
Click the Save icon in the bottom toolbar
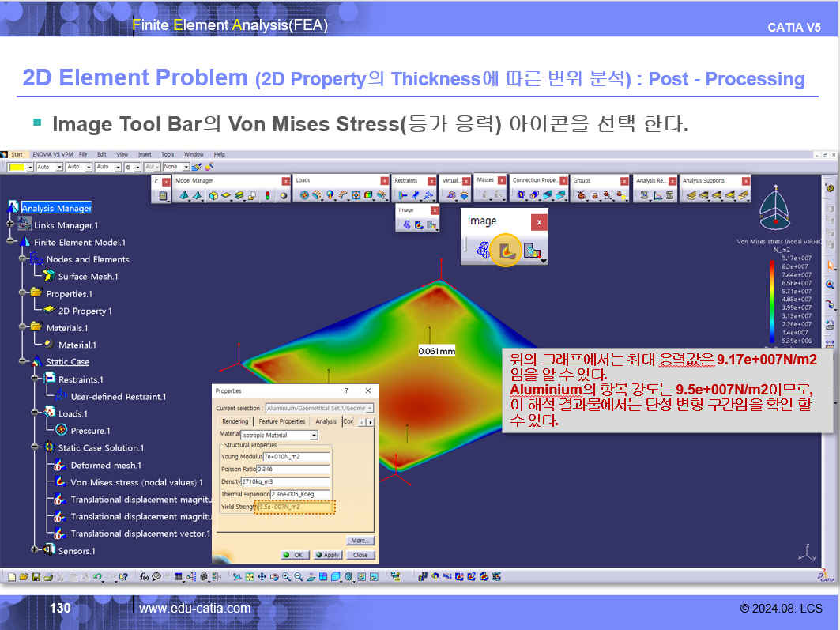(x=36, y=577)
